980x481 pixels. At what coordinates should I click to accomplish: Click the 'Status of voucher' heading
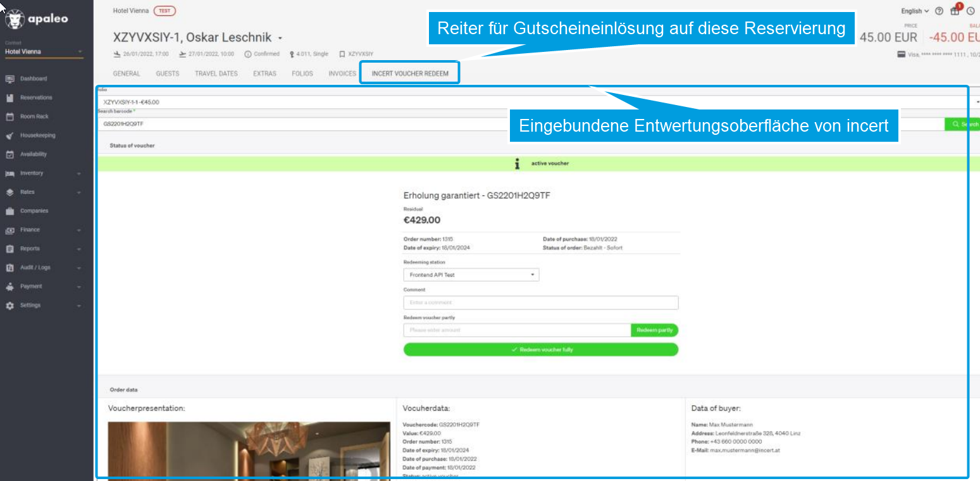point(132,146)
